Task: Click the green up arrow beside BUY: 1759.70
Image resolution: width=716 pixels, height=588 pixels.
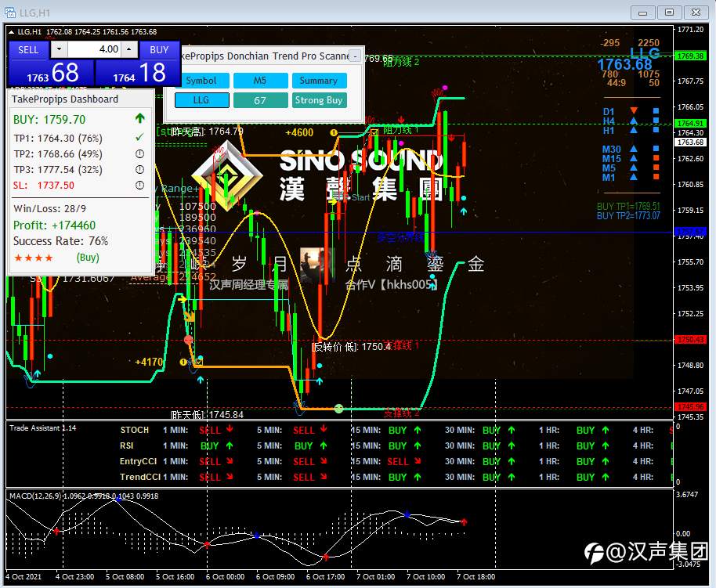Action: [139, 119]
